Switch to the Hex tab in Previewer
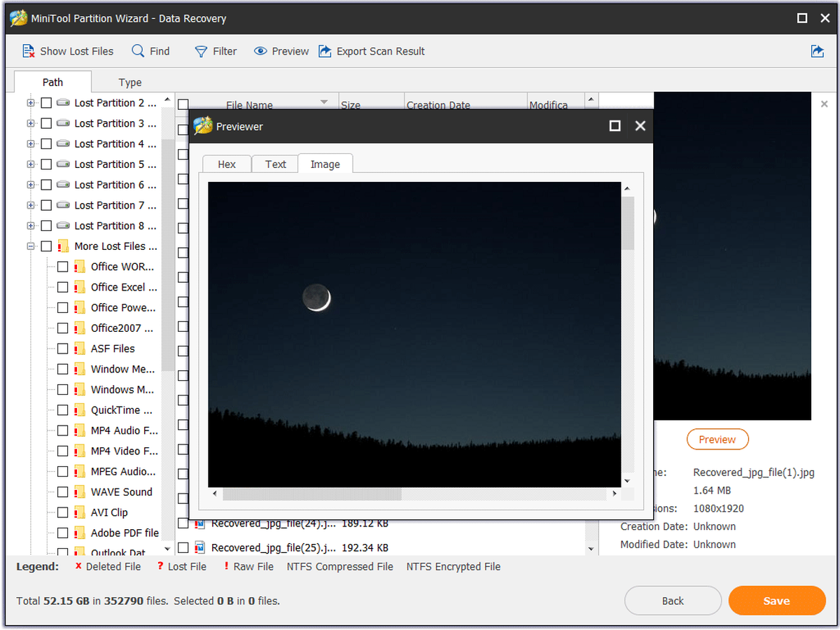 (227, 164)
